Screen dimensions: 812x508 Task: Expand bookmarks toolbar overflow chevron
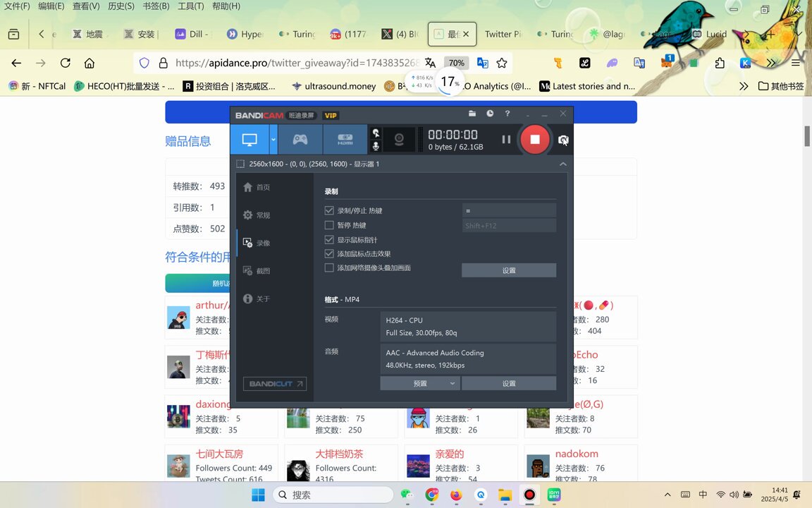[744, 86]
